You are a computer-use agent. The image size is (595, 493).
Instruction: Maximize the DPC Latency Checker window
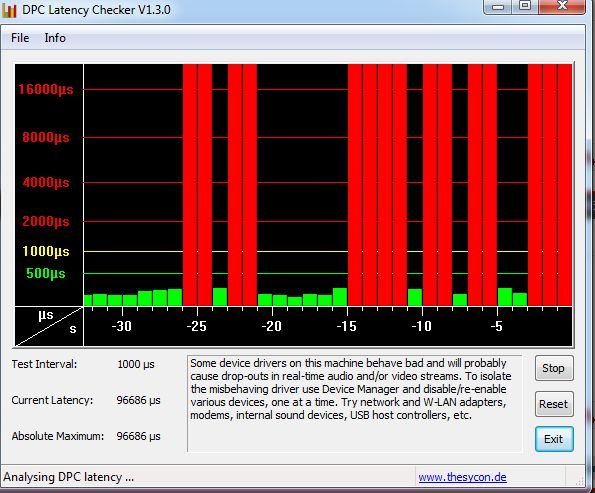[525, 6]
